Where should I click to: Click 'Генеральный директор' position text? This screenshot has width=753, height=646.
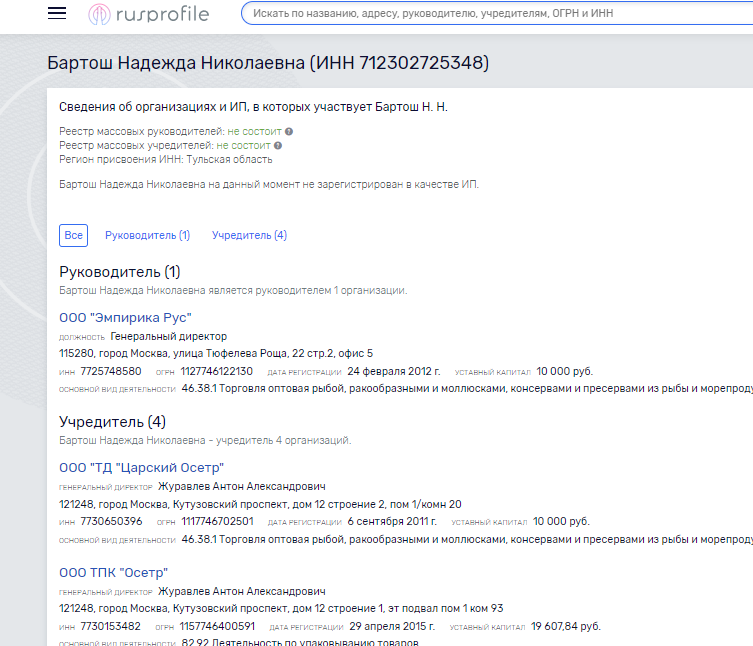(169, 336)
